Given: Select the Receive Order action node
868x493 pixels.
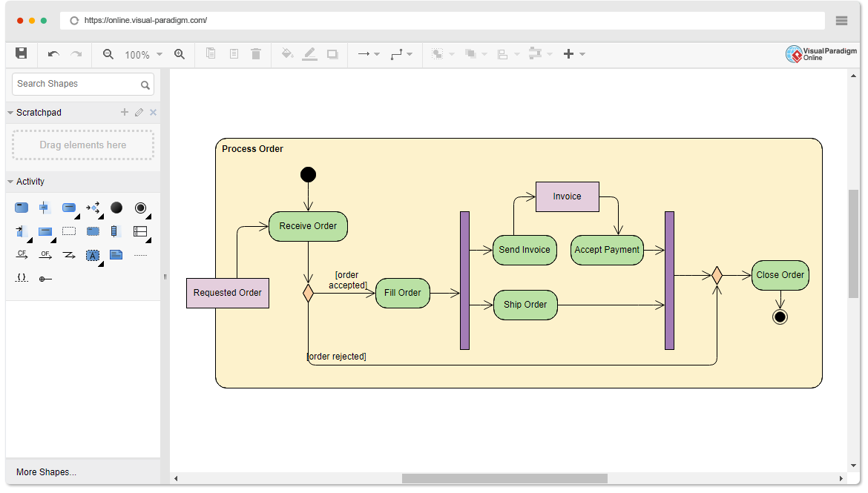Looking at the screenshot, I should point(308,226).
